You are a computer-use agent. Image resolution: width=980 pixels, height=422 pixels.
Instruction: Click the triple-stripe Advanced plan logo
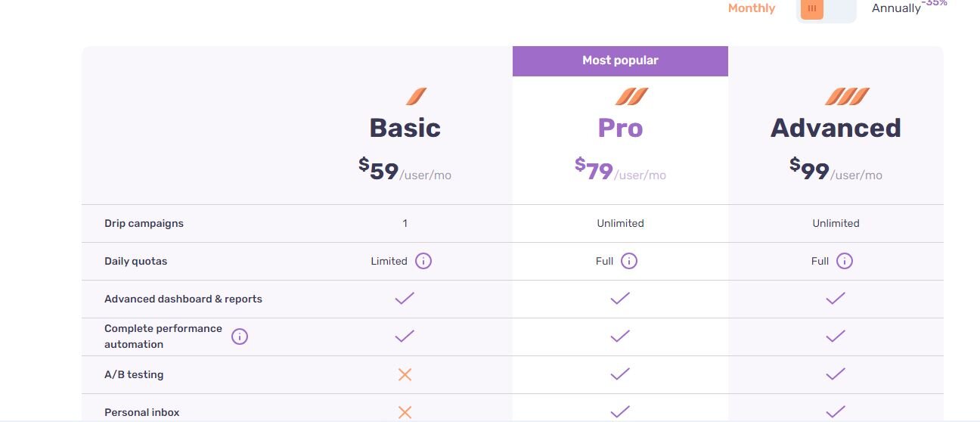(x=847, y=96)
